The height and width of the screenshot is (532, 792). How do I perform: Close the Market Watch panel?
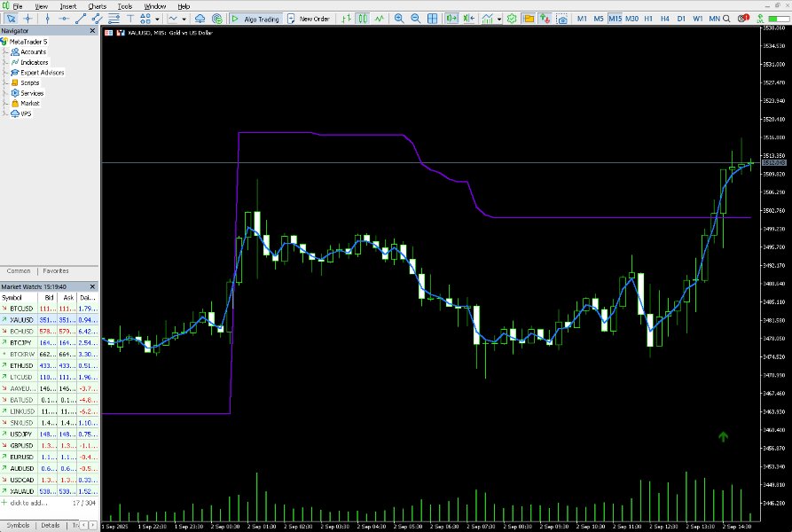coord(92,286)
